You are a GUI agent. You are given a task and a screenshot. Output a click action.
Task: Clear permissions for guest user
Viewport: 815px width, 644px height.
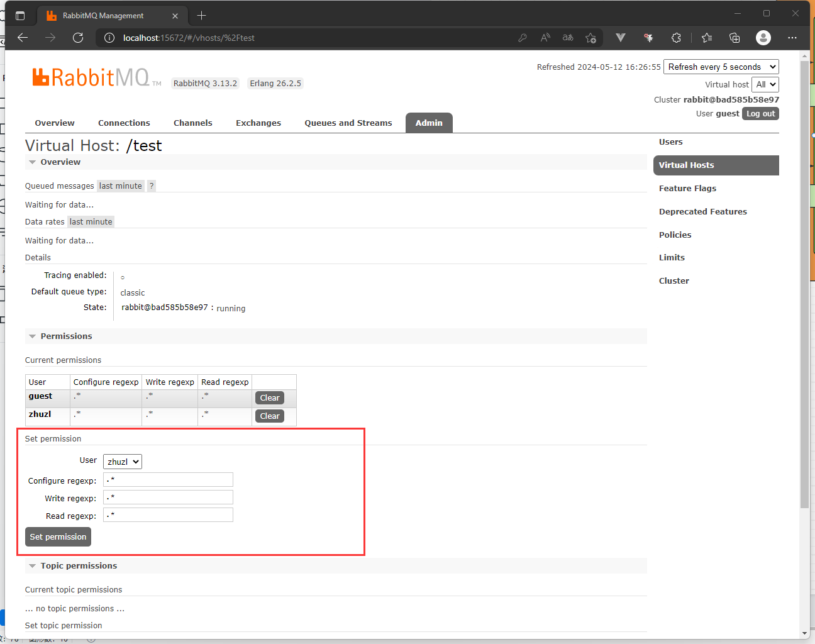point(270,397)
